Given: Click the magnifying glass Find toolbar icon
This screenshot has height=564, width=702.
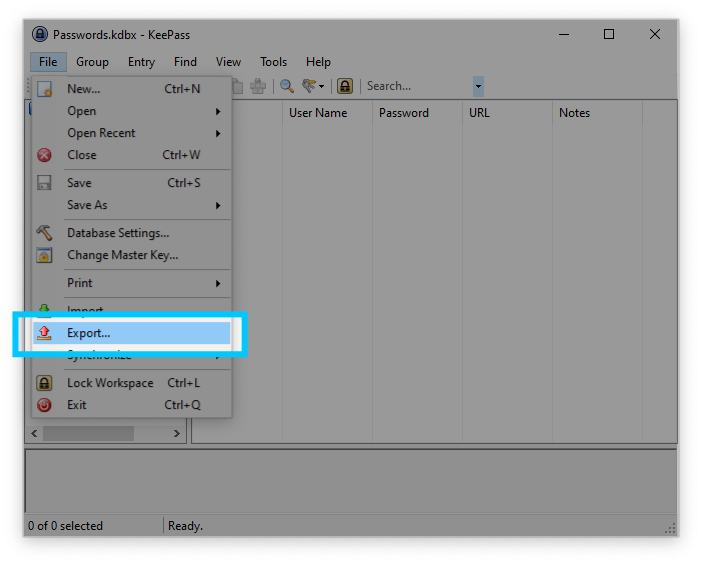Looking at the screenshot, I should (x=287, y=86).
